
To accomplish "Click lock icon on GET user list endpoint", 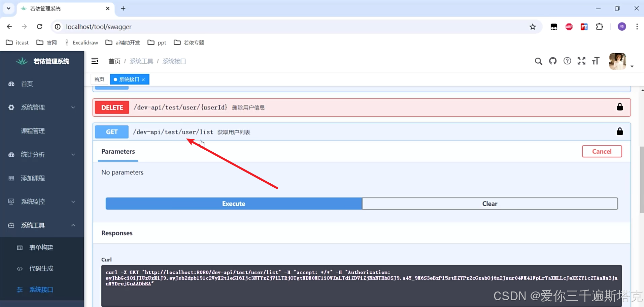I will (x=620, y=132).
